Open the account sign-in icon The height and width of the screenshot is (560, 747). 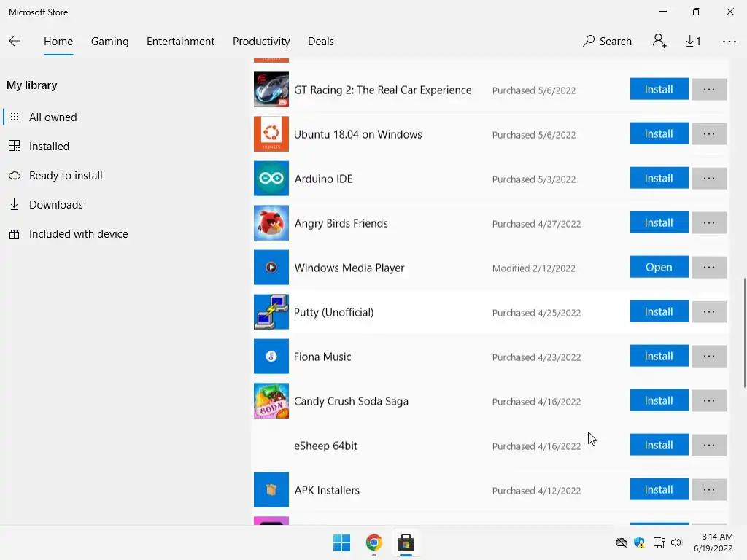click(659, 41)
